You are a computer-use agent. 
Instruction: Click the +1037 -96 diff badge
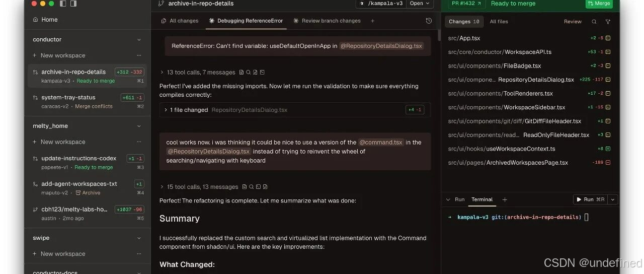[129, 210]
